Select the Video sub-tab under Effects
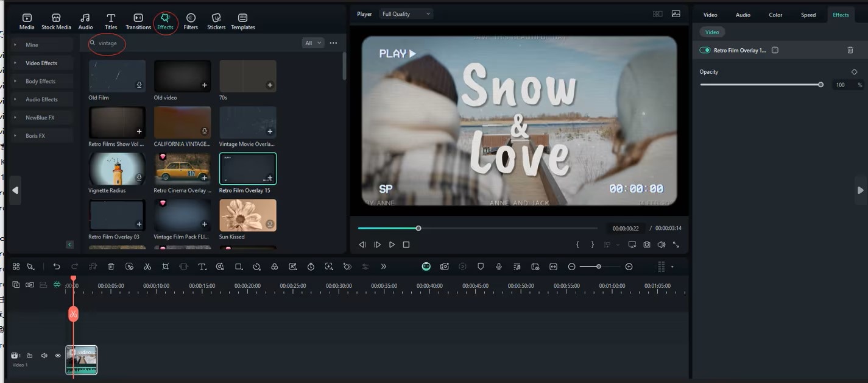Image resolution: width=868 pixels, height=383 pixels. tap(712, 32)
